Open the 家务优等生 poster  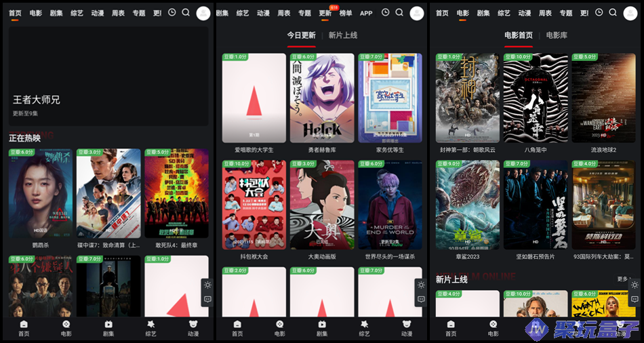point(390,98)
